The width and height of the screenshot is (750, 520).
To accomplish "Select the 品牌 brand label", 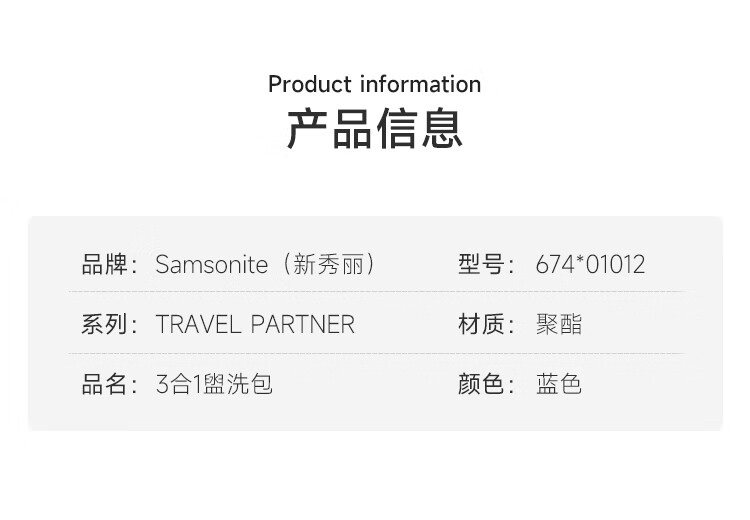I will 104,265.
